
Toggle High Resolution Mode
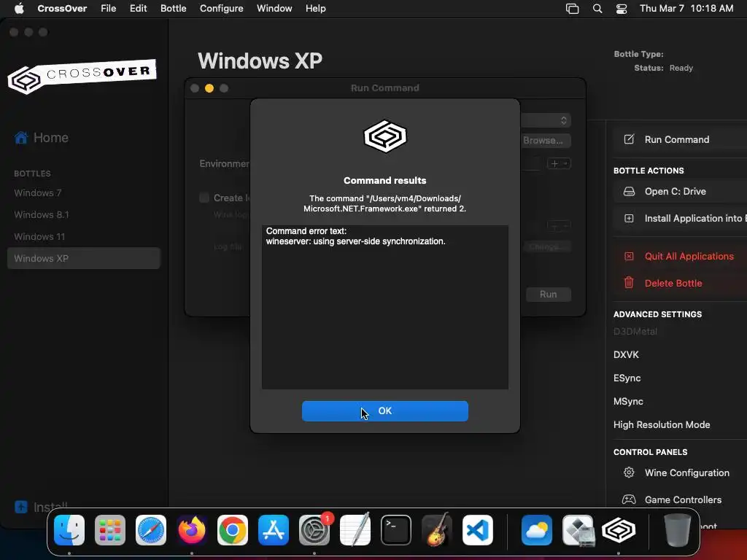pyautogui.click(x=662, y=425)
